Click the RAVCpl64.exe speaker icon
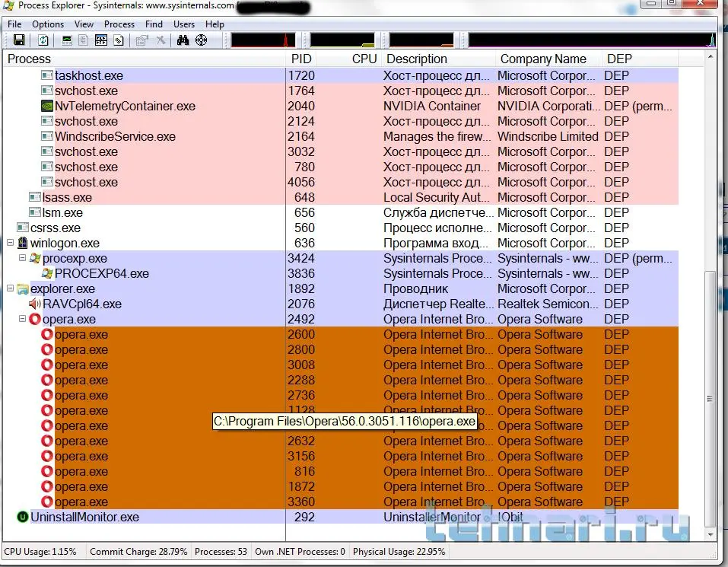The image size is (728, 567). (x=35, y=304)
